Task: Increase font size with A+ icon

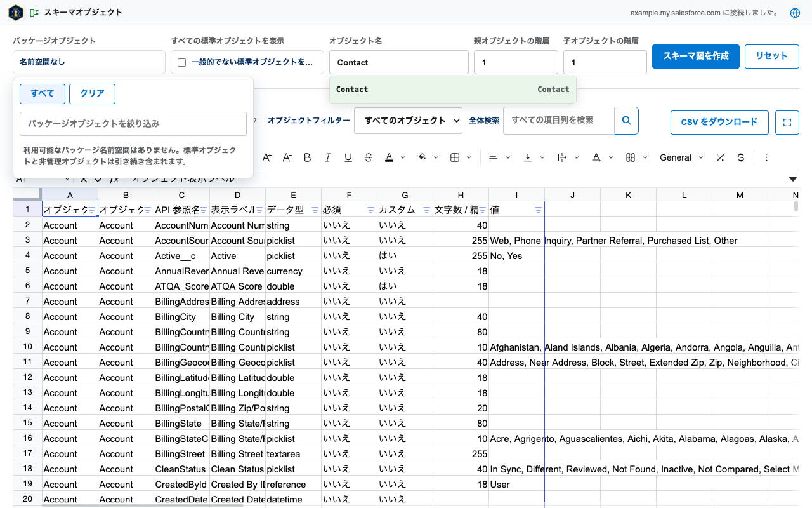Action: coord(267,157)
